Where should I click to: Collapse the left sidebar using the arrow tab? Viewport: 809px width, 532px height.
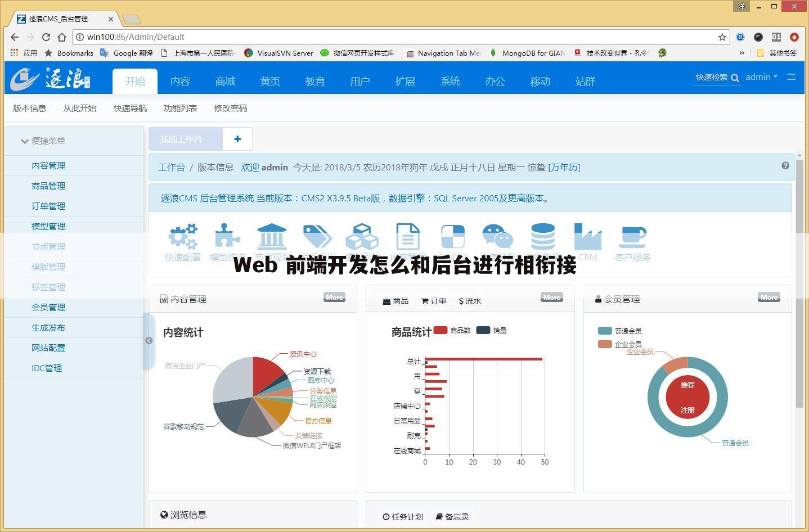pyautogui.click(x=149, y=340)
